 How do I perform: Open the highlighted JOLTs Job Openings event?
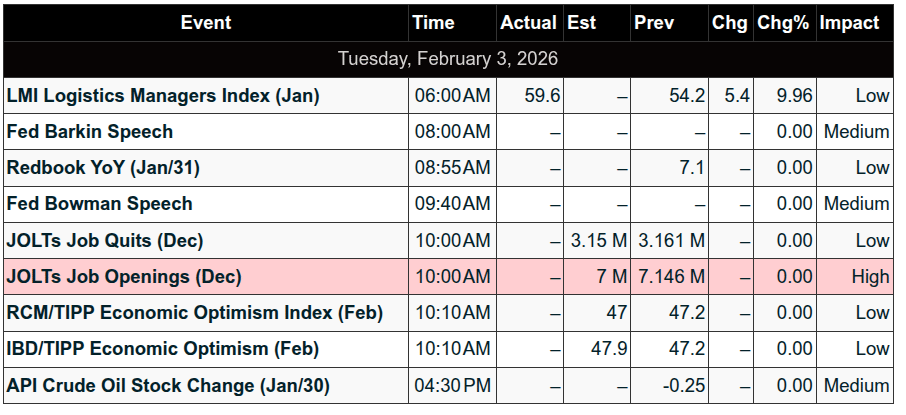124,276
